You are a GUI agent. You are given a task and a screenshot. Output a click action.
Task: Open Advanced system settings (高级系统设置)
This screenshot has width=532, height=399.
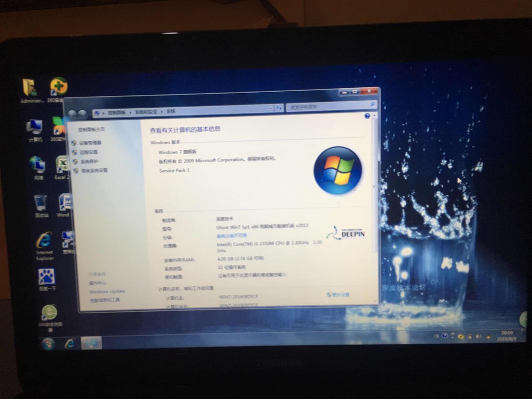[x=94, y=170]
